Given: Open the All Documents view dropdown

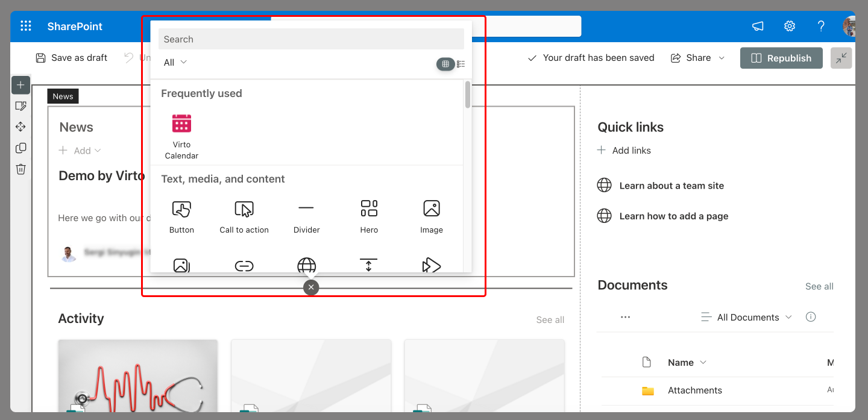Looking at the screenshot, I should (x=747, y=317).
